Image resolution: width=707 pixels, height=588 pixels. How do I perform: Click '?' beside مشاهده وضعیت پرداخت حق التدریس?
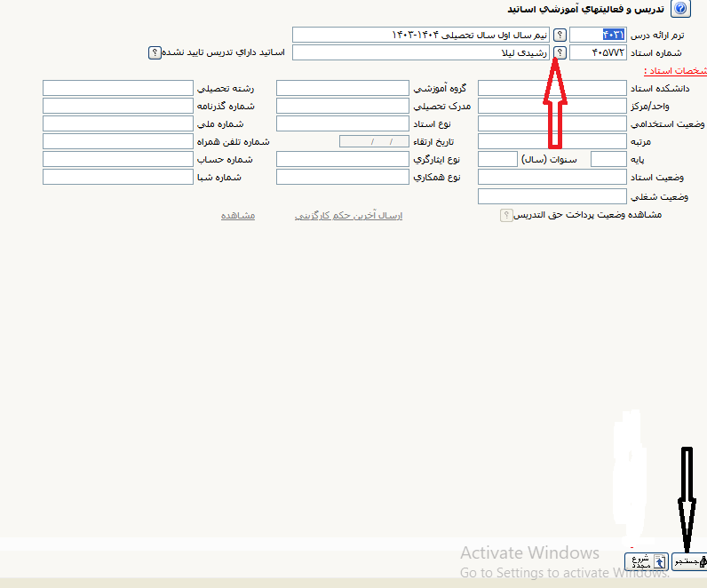point(505,215)
